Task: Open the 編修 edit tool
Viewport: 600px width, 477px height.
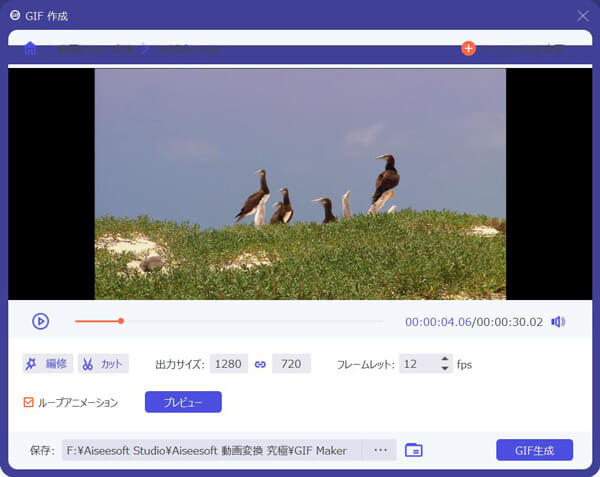Action: (48, 364)
